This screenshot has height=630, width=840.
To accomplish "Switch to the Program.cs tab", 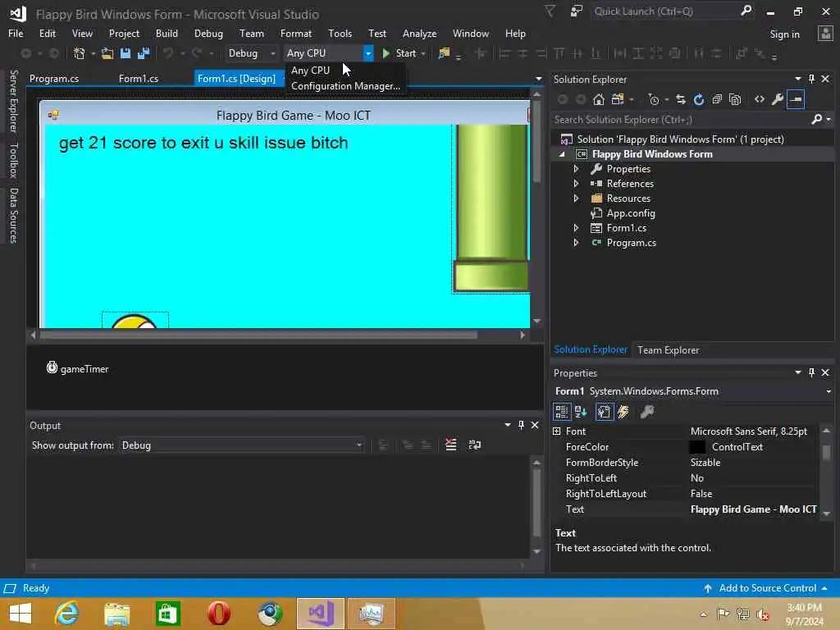I will [54, 79].
